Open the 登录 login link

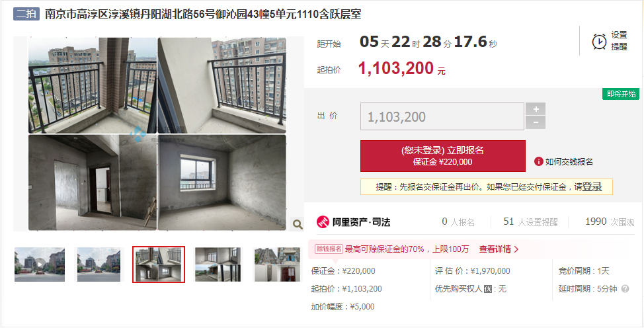(592, 186)
